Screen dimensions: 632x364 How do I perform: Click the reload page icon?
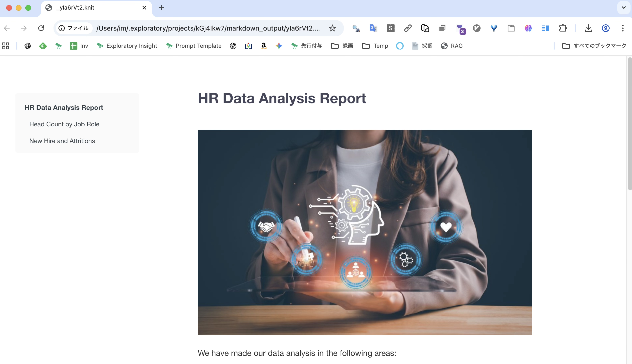41,28
